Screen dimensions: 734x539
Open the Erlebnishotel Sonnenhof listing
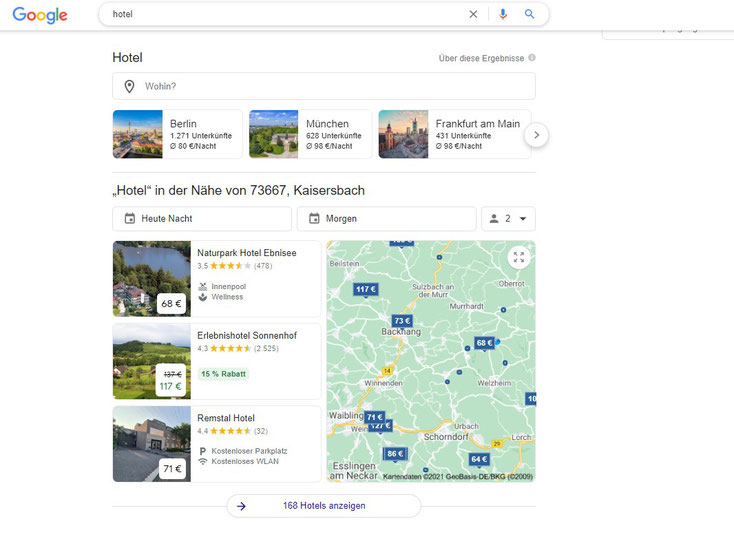(217, 361)
